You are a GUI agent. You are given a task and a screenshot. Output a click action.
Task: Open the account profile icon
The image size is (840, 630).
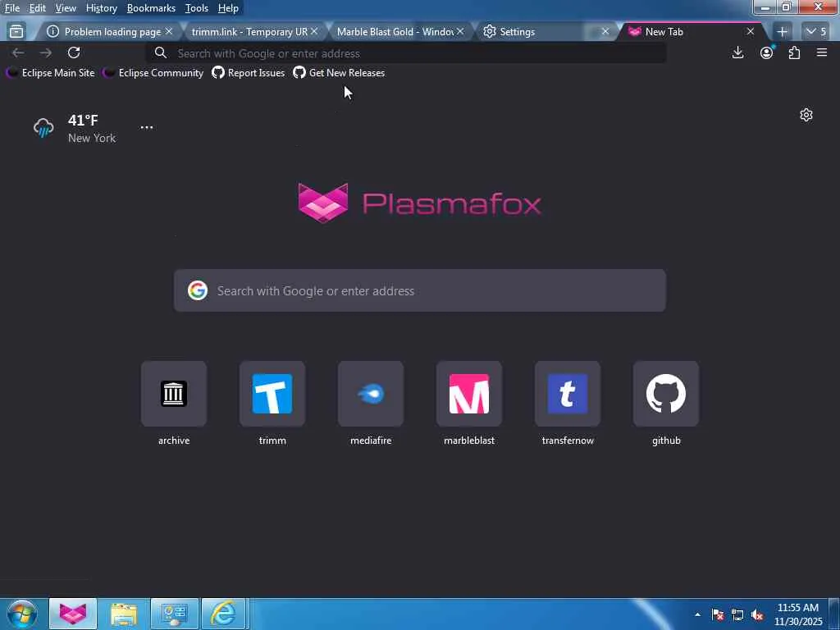click(767, 52)
